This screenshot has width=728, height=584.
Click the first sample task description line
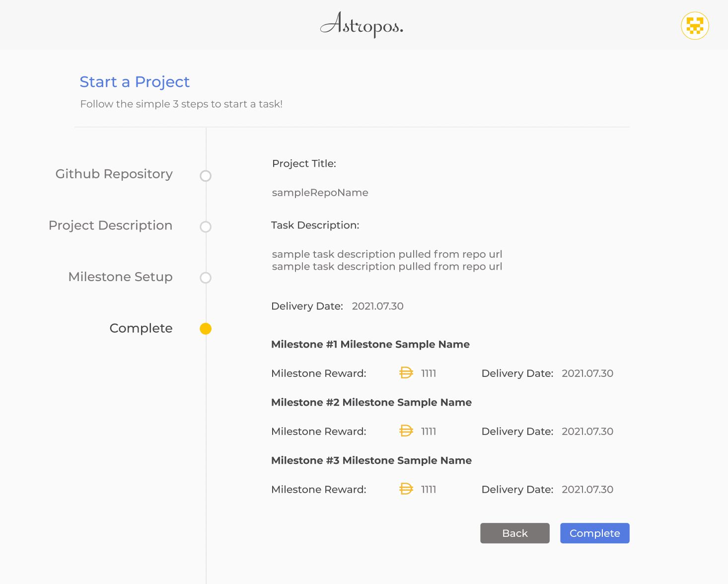click(x=387, y=254)
